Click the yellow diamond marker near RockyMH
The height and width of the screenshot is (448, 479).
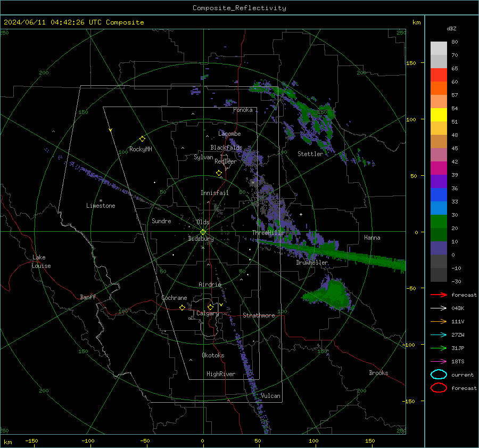click(142, 139)
